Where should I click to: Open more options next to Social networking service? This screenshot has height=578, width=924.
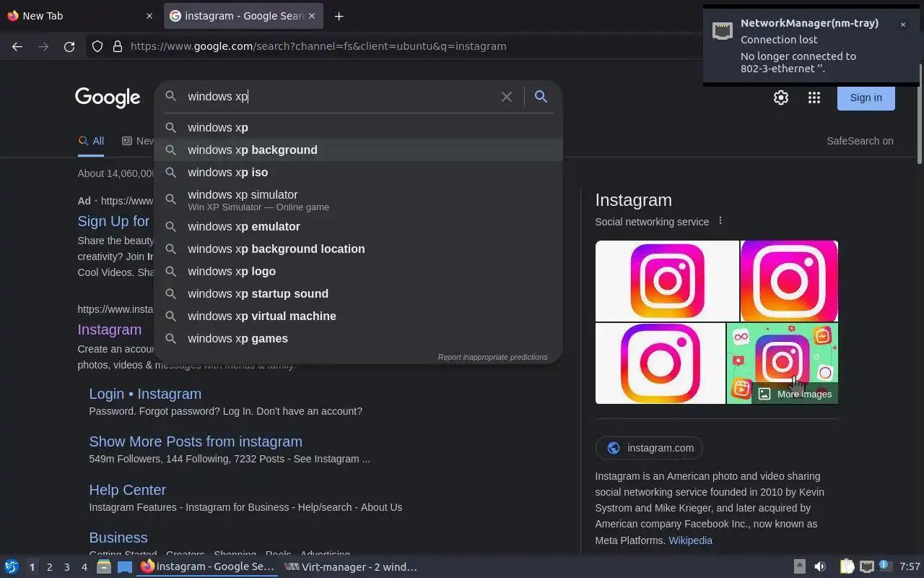pyautogui.click(x=720, y=221)
